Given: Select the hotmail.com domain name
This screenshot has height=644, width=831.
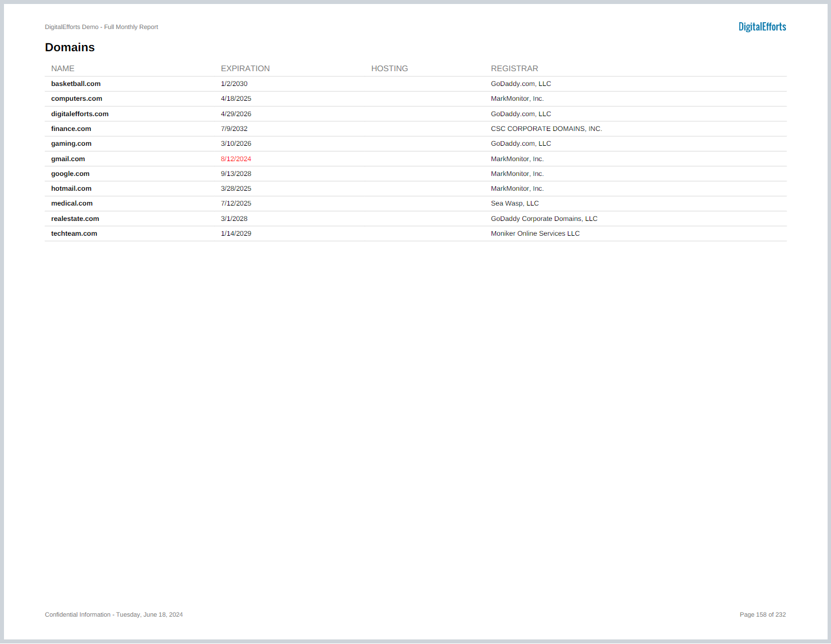Looking at the screenshot, I should tap(71, 188).
